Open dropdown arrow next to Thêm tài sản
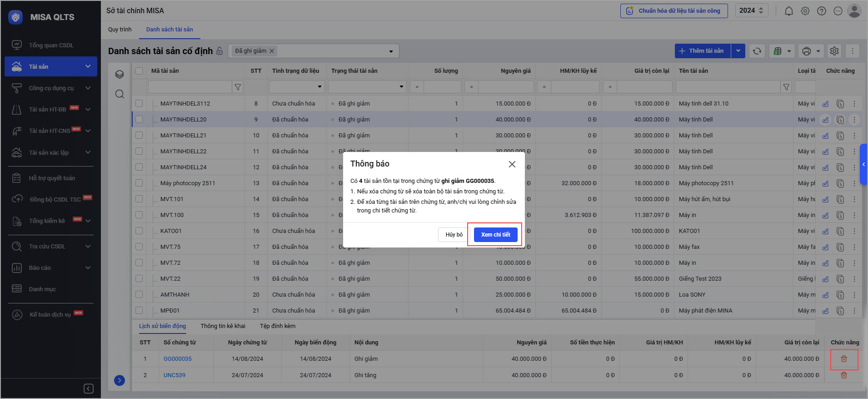 click(738, 51)
